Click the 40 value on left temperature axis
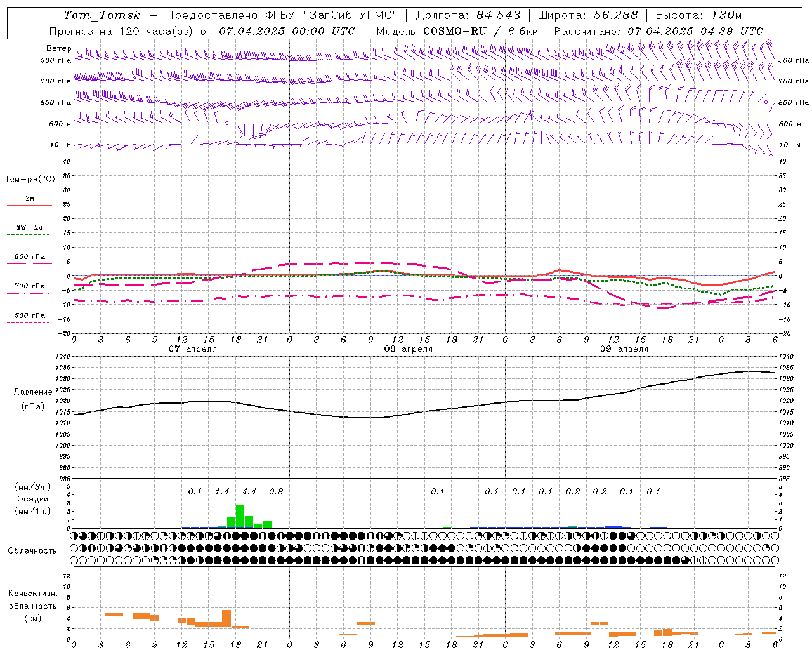The image size is (812, 650). pos(67,161)
